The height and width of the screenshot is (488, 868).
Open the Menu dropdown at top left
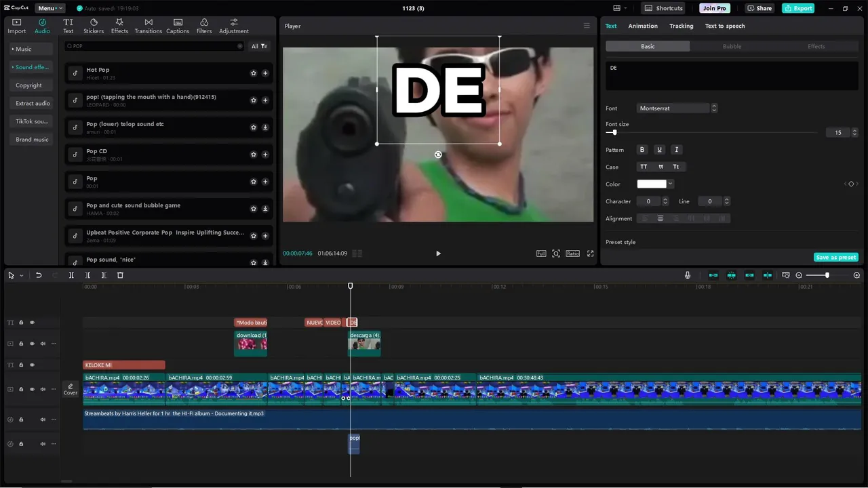tap(51, 8)
